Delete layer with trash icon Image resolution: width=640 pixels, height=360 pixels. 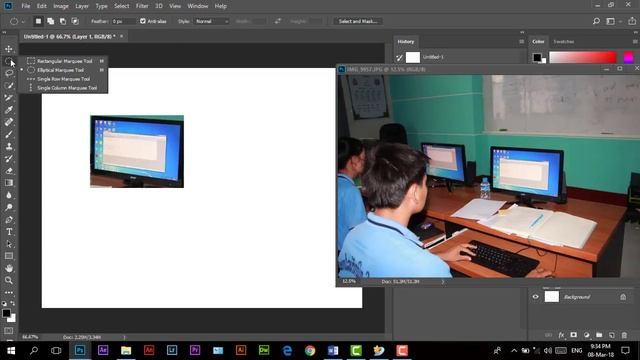624,335
